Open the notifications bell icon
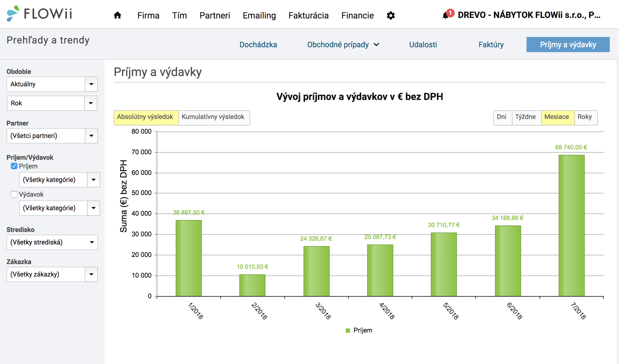Screen dimensions: 619x364 (x=445, y=15)
